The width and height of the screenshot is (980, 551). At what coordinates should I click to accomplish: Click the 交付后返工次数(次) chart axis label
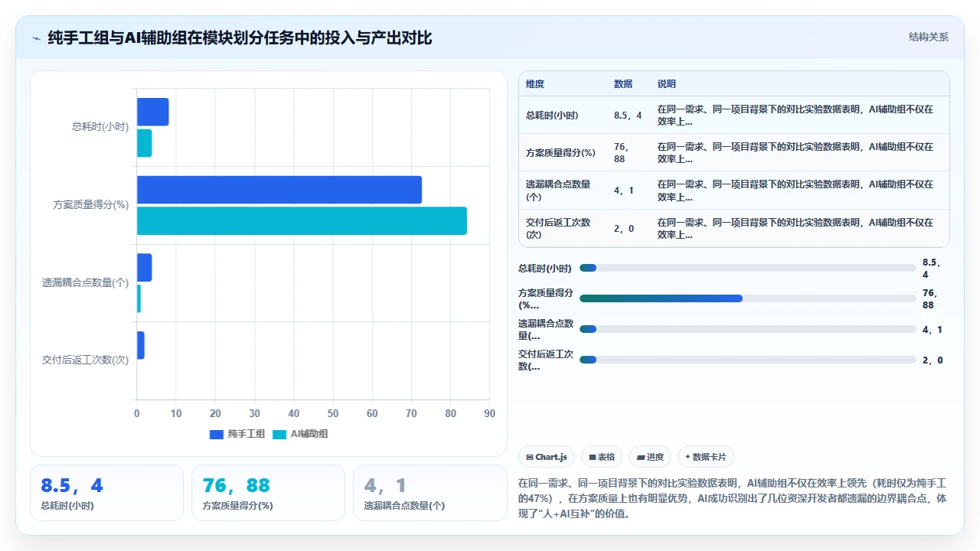tap(86, 360)
